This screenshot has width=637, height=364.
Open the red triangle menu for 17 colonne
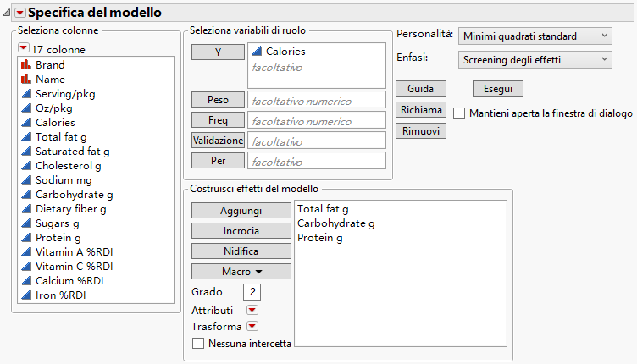tap(24, 49)
